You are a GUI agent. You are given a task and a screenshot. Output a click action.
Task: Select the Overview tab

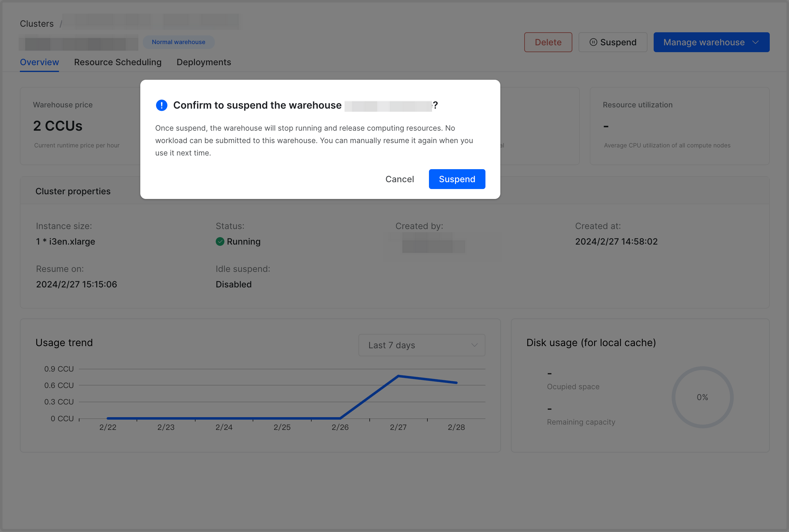tap(39, 62)
